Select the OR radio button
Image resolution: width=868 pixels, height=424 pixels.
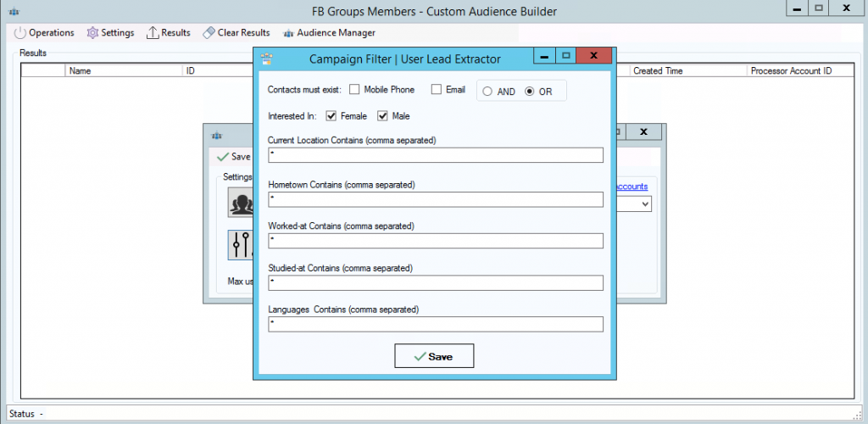[529, 92]
